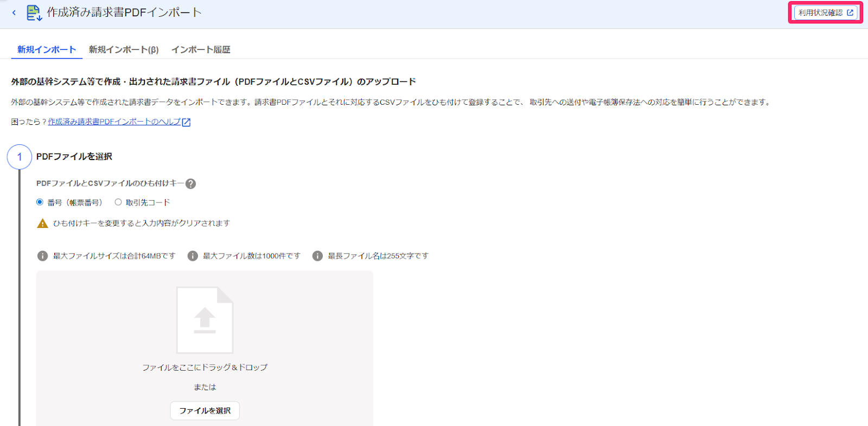Click the upload file icon in drop zone
Image resolution: width=868 pixels, height=426 pixels.
pyautogui.click(x=205, y=320)
